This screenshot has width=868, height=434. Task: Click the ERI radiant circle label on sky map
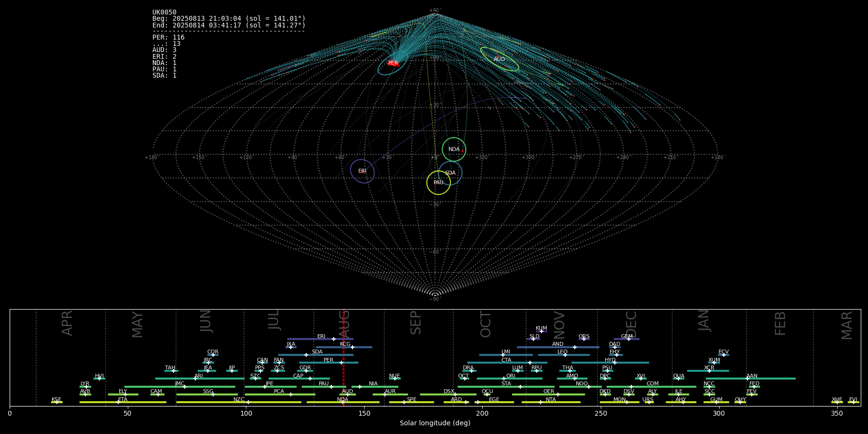click(x=362, y=171)
